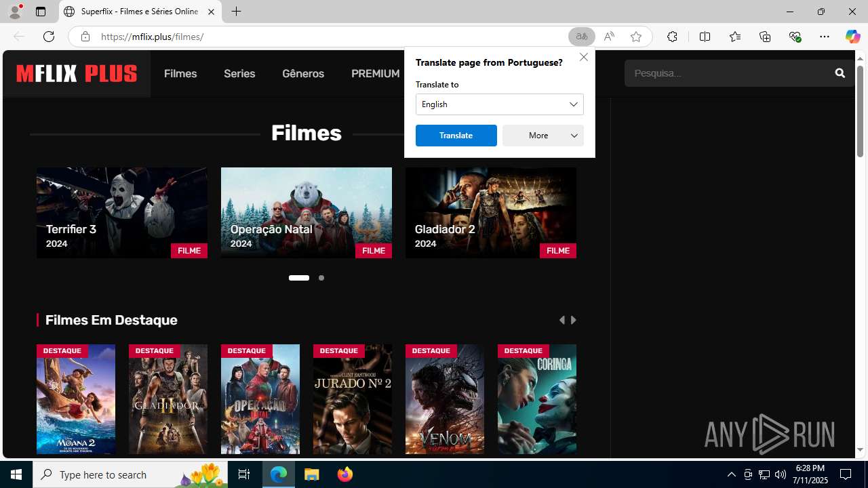The width and height of the screenshot is (868, 488).
Task: Click the FILME badge on Terrifier 3
Action: 189,251
